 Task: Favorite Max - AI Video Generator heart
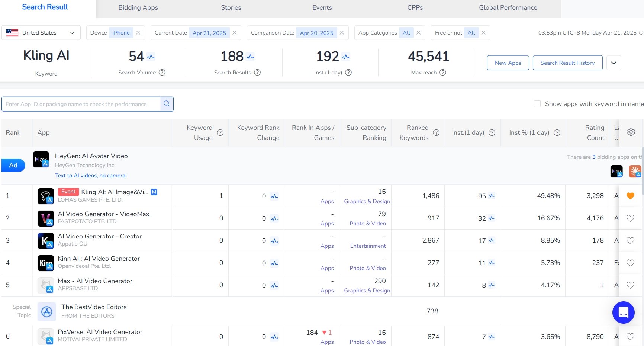630,285
